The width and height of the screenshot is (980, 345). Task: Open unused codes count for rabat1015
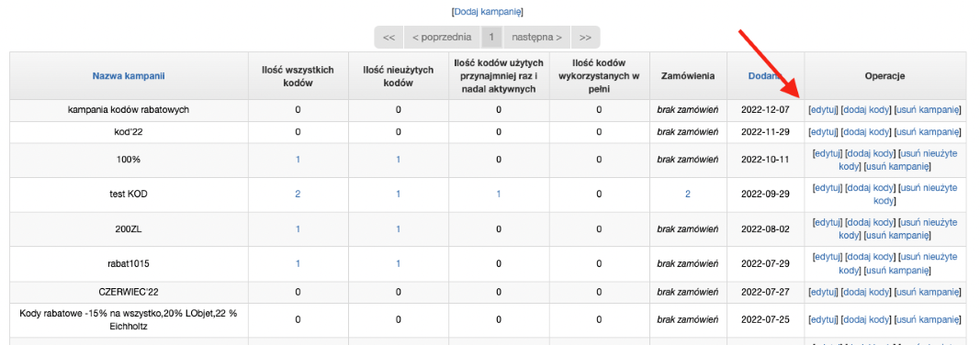398,263
